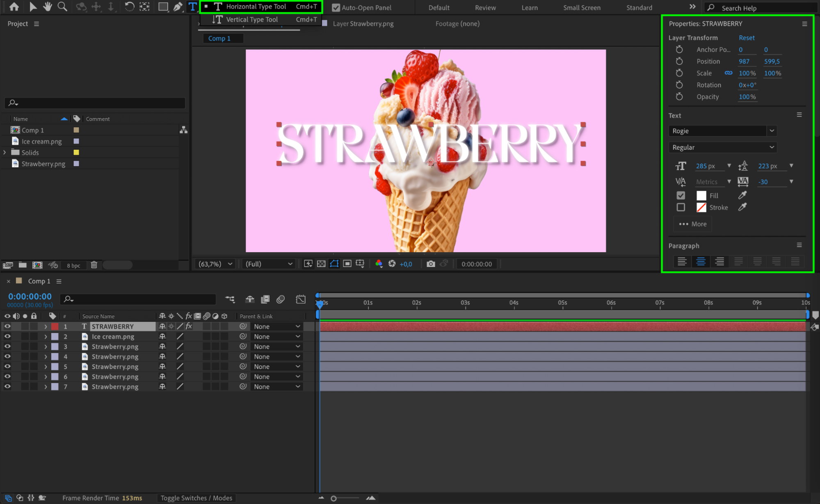The image size is (820, 504).
Task: Select the Zoom magnifier tool
Action: coord(62,7)
